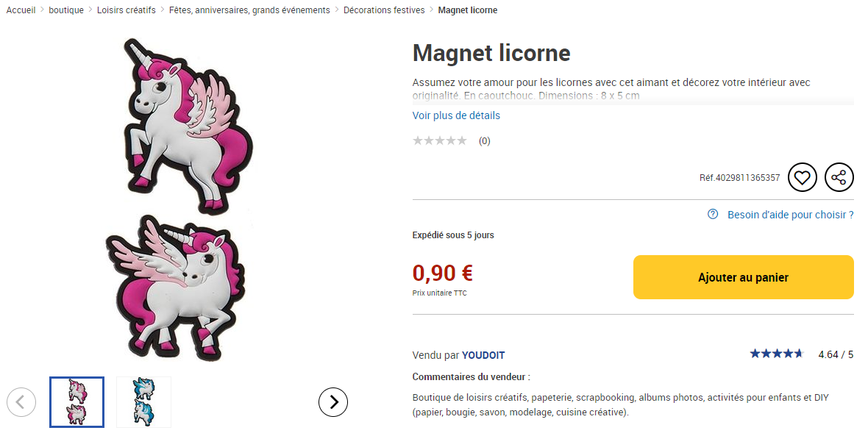Add product to favorites with heart icon

pyautogui.click(x=802, y=178)
